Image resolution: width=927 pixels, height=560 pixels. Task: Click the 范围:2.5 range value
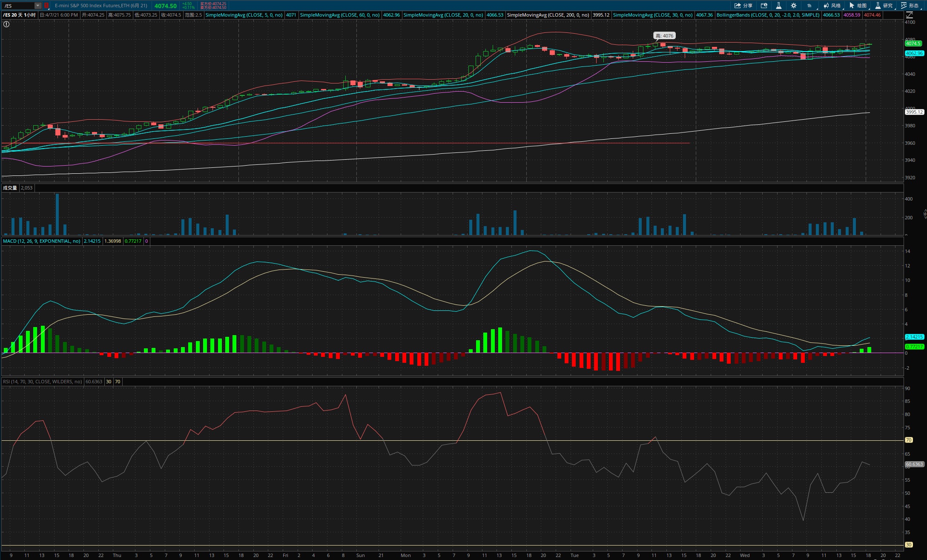[193, 15]
